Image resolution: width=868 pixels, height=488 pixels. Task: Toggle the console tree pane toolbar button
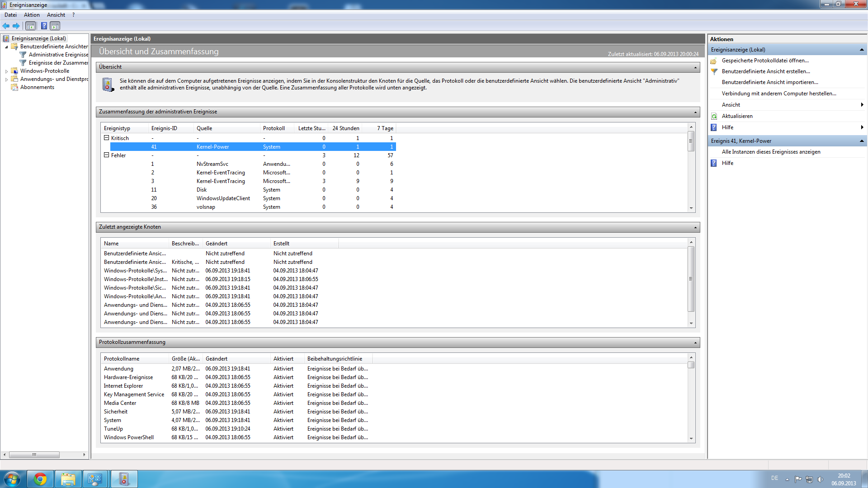tap(30, 26)
